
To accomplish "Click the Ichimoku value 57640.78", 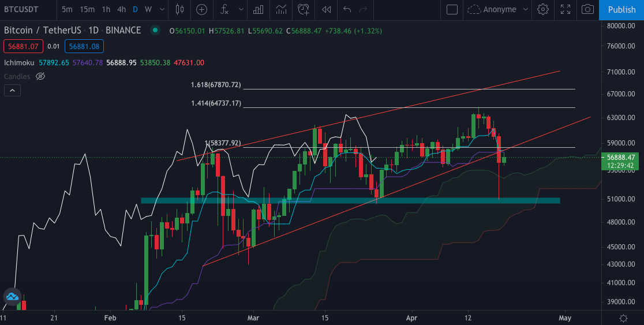I will 88,63.
